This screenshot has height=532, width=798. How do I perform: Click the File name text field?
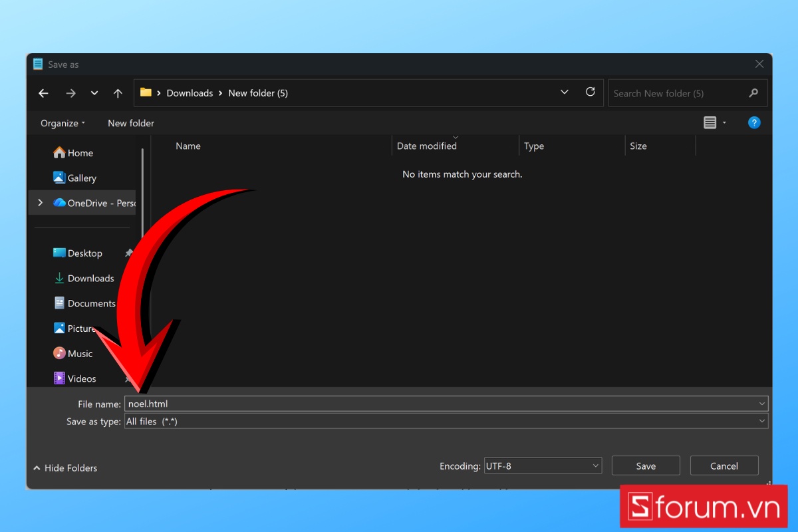point(439,404)
